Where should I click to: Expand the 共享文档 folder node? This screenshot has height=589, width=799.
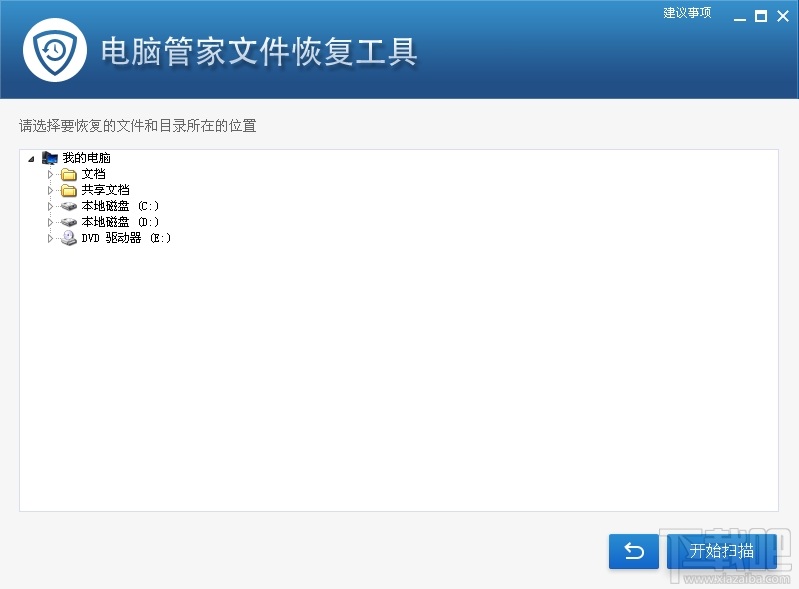pyautogui.click(x=50, y=191)
